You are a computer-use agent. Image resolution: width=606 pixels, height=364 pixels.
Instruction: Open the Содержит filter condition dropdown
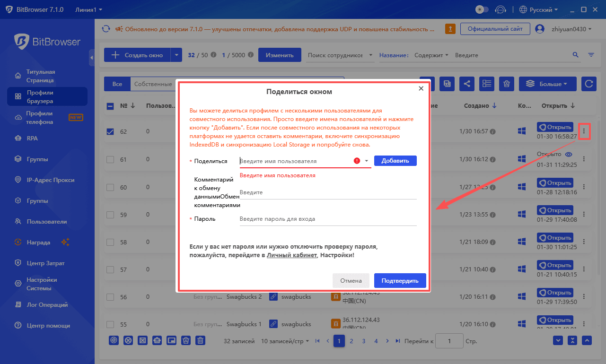(431, 55)
